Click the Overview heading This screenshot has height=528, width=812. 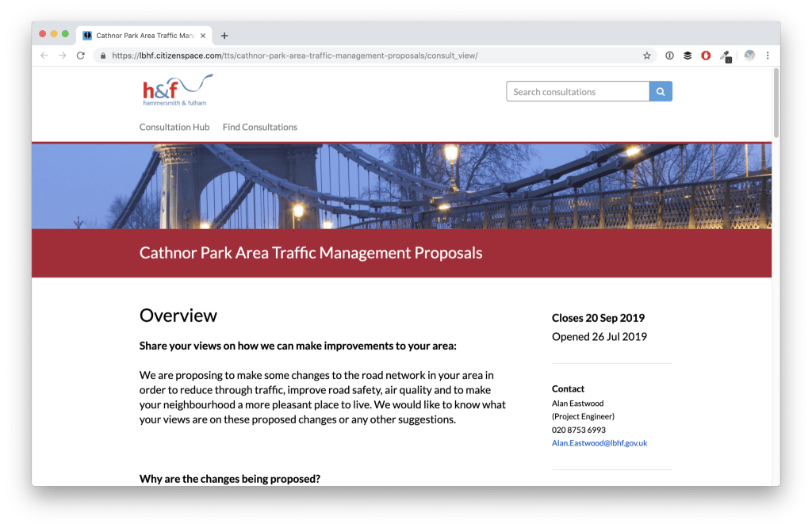click(x=178, y=316)
